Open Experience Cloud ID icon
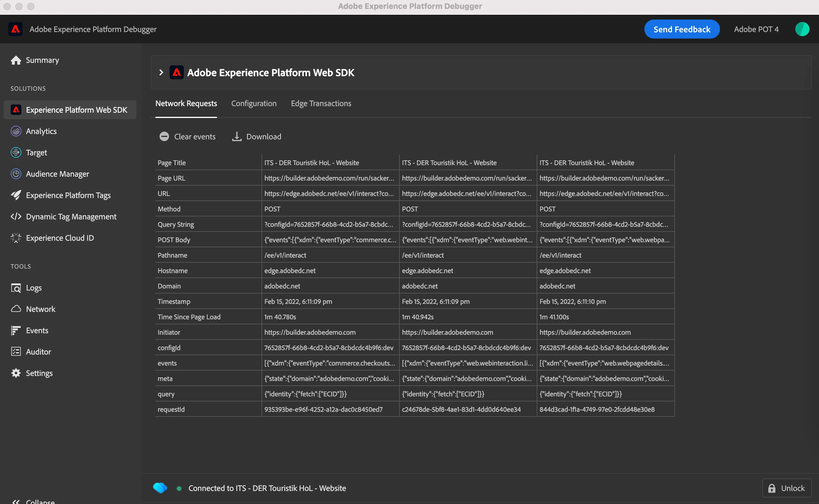Viewport: 819px width, 504px height. point(16,238)
